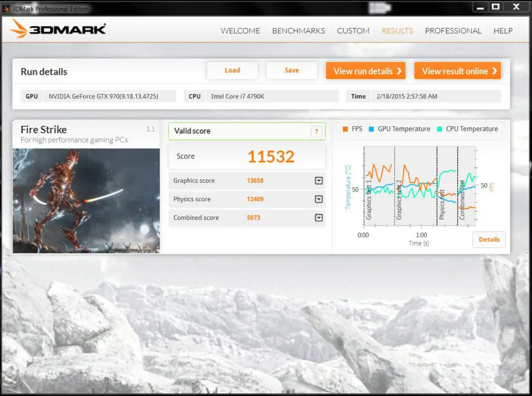Open the Valid score help question mark
532x396 pixels.
[x=316, y=131]
